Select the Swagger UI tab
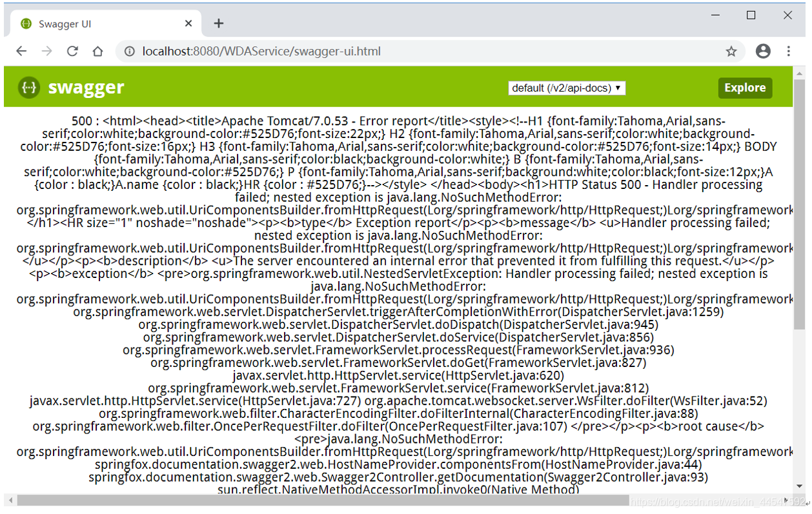812x514 pixels. point(107,24)
